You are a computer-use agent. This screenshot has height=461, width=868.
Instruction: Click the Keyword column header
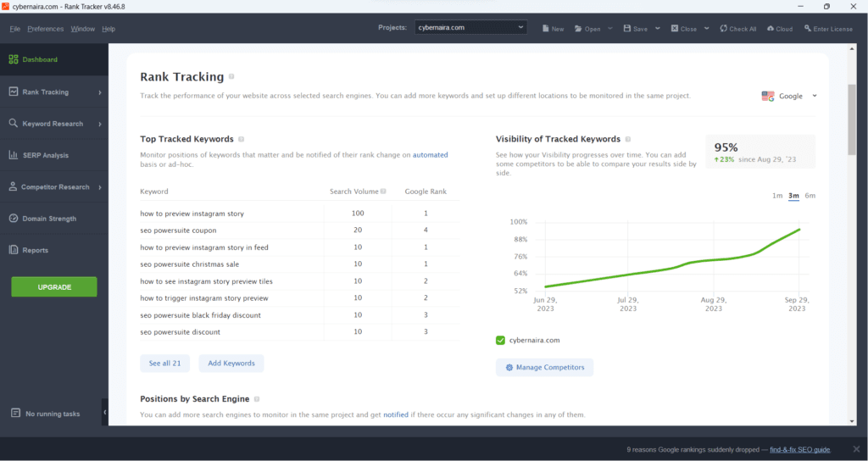pyautogui.click(x=154, y=192)
